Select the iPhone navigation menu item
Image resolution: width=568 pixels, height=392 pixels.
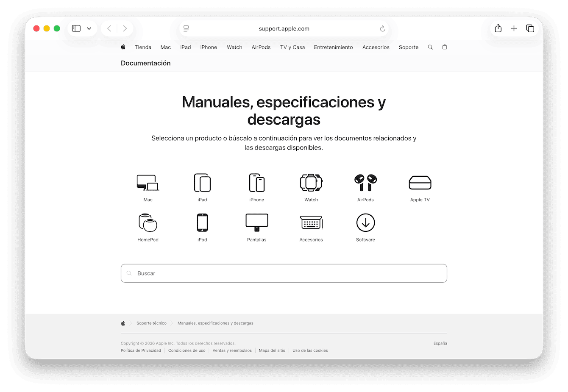(209, 47)
